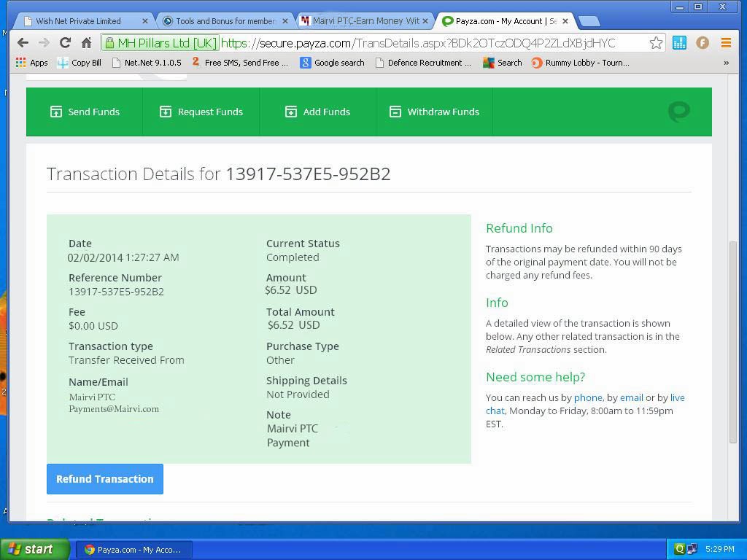The width and height of the screenshot is (747, 560).
Task: Click the orange F extension icon
Action: pos(703,43)
